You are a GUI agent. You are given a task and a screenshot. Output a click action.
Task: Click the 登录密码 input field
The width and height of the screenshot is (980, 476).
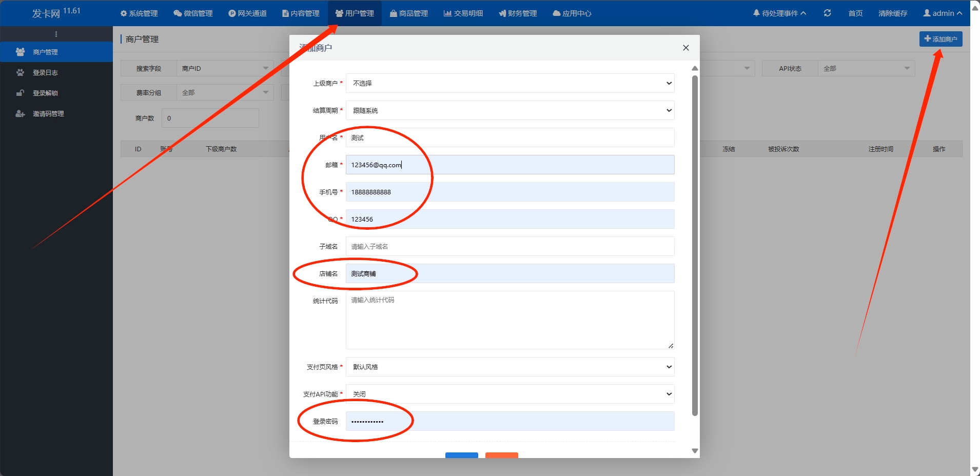click(x=510, y=421)
